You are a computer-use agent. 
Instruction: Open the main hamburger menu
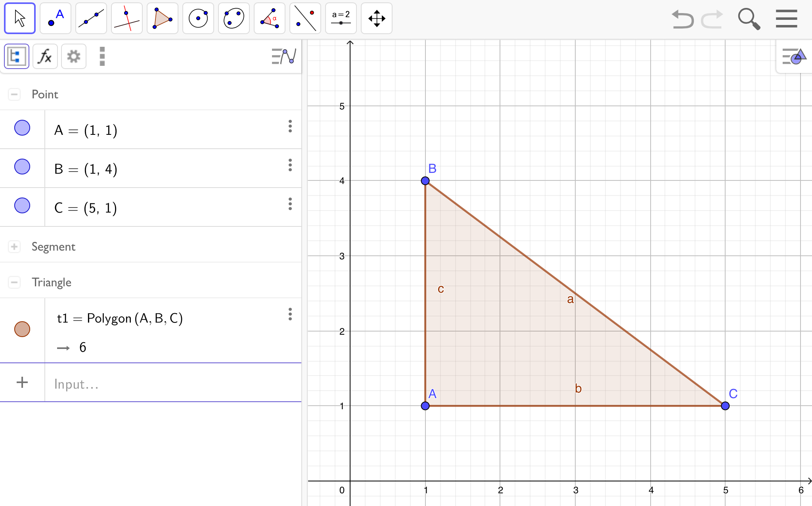pyautogui.click(x=786, y=19)
